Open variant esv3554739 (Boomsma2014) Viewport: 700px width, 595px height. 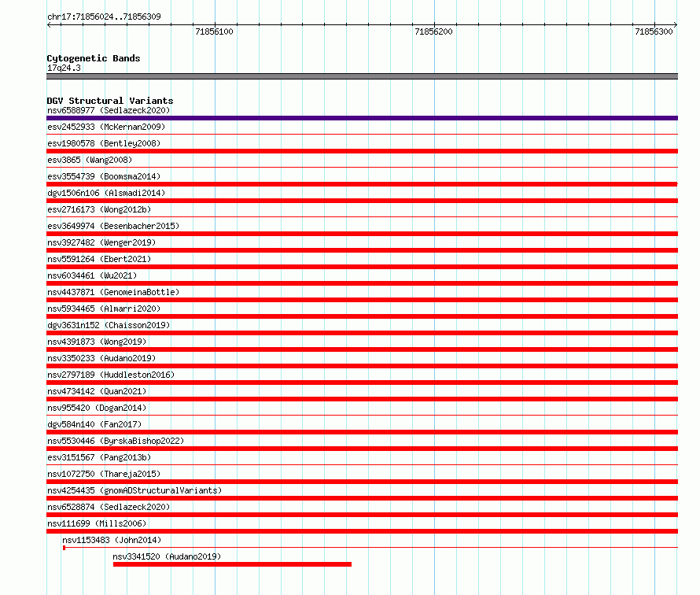104,176
